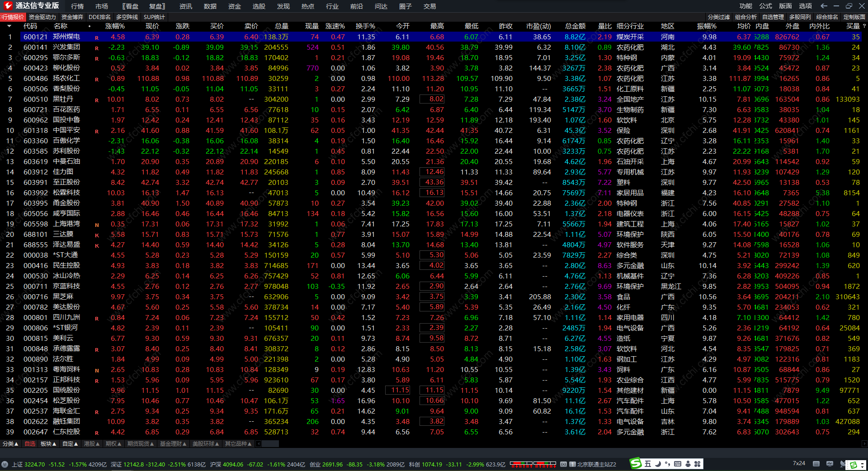Click the R marker beside 中国平安
The width and height of the screenshot is (868, 471).
tap(97, 131)
